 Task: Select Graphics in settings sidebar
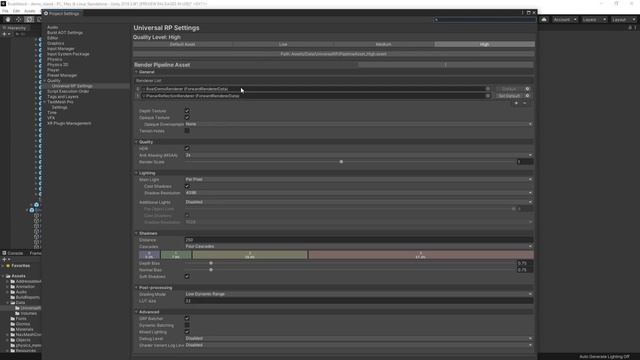coord(56,43)
